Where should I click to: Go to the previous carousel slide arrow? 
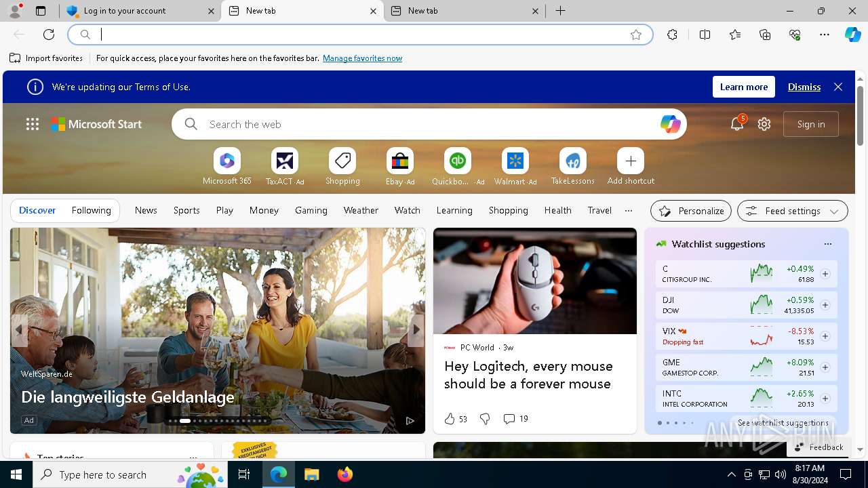(19, 330)
